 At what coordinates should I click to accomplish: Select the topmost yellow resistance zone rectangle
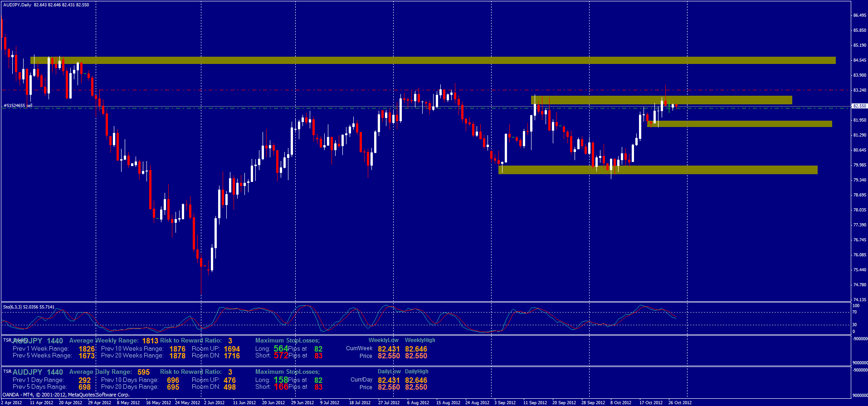click(x=433, y=60)
